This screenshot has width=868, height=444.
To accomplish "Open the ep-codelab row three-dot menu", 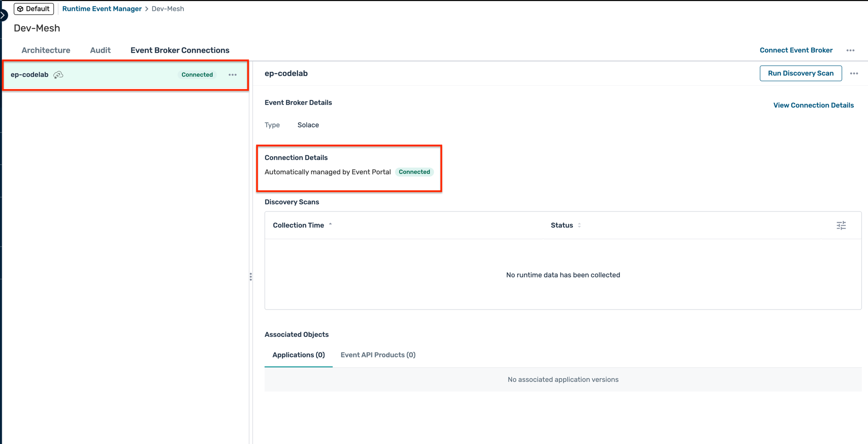I will [232, 75].
